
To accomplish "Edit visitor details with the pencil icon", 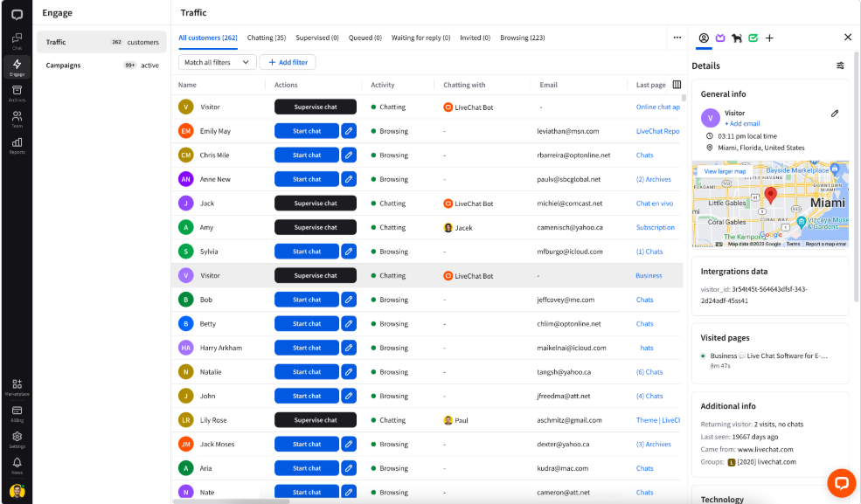I will tap(835, 114).
